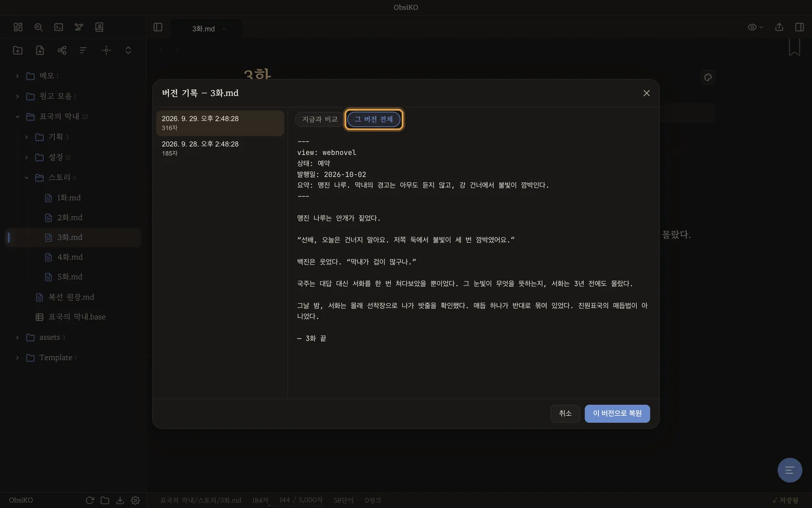Click the tree structure icon in the explorer toolbar
This screenshot has width=812, height=508.
point(62,50)
